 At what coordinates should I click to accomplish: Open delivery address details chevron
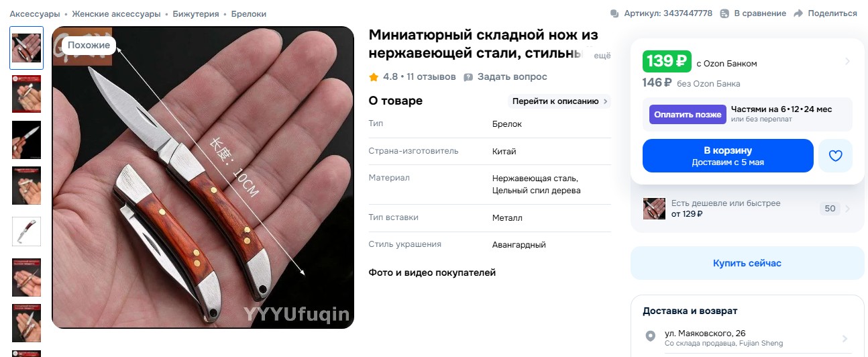coord(845,338)
